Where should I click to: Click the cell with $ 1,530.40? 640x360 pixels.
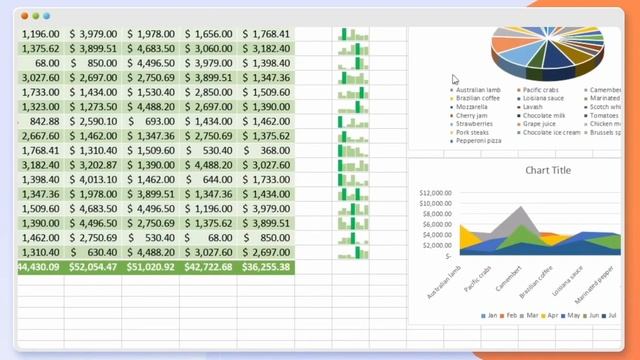pyautogui.click(x=151, y=92)
